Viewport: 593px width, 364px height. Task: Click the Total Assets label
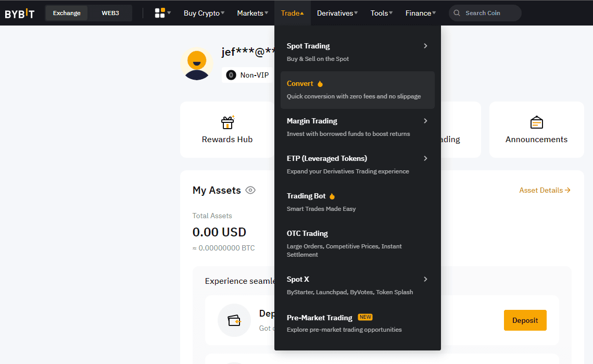pyautogui.click(x=212, y=216)
